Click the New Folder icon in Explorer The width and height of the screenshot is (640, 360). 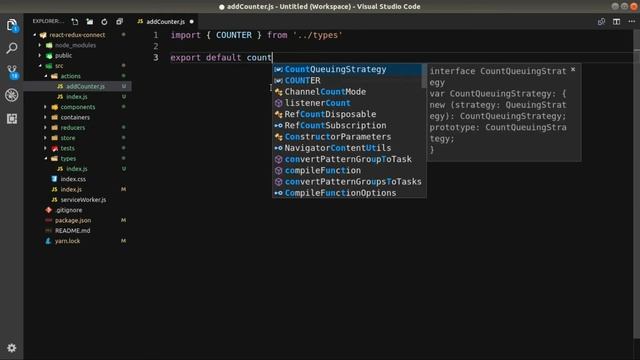point(90,22)
